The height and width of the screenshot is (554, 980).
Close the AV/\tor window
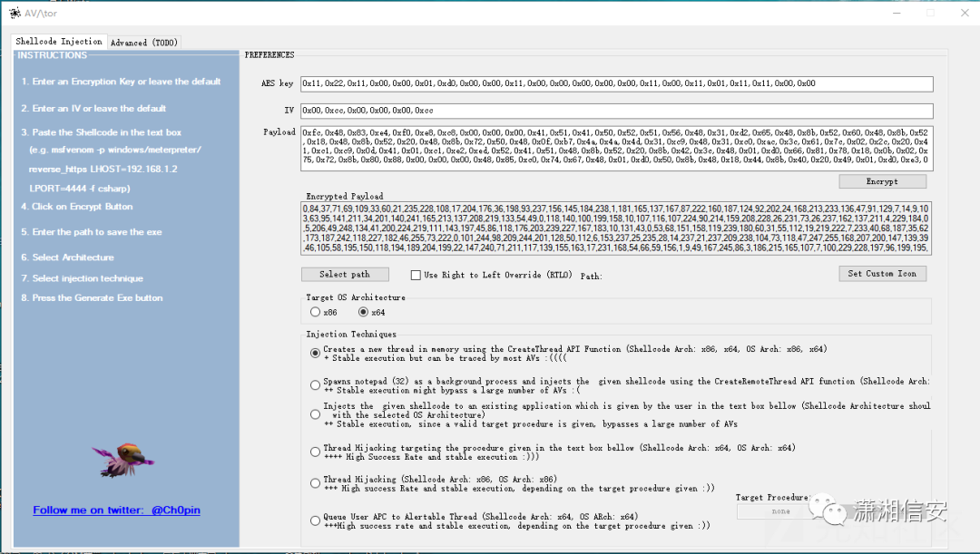pyautogui.click(x=965, y=13)
